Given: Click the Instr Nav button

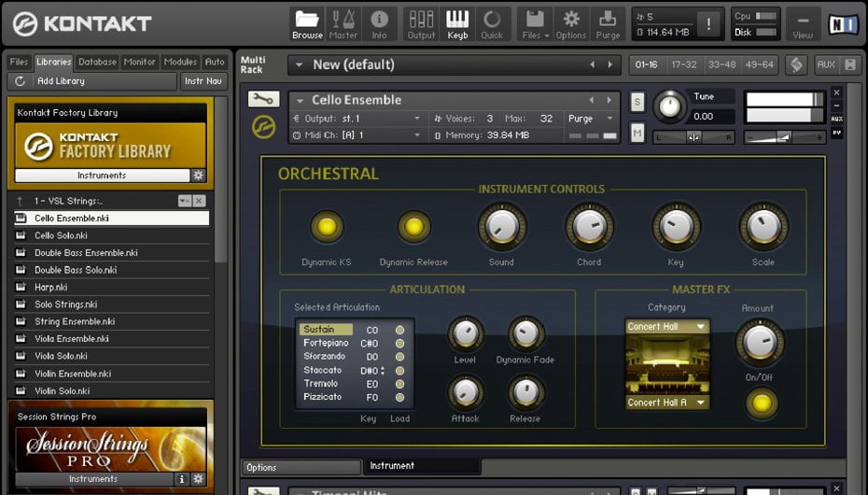Looking at the screenshot, I should [203, 81].
